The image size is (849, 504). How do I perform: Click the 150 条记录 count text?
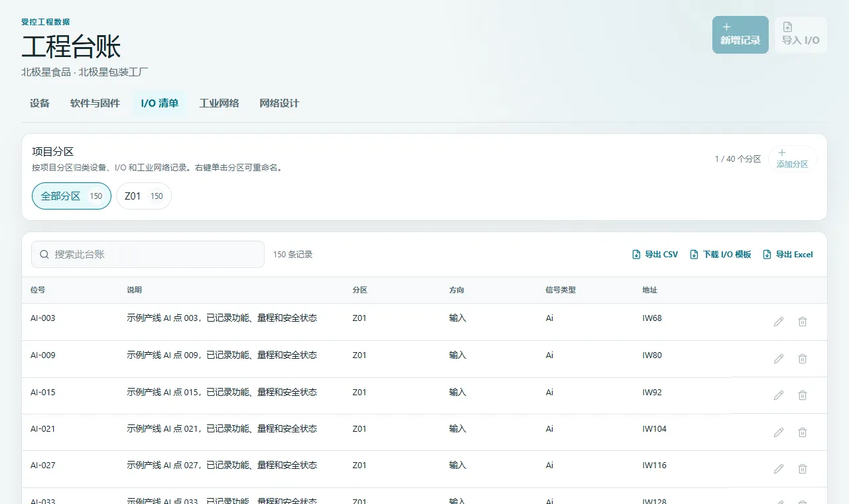293,255
